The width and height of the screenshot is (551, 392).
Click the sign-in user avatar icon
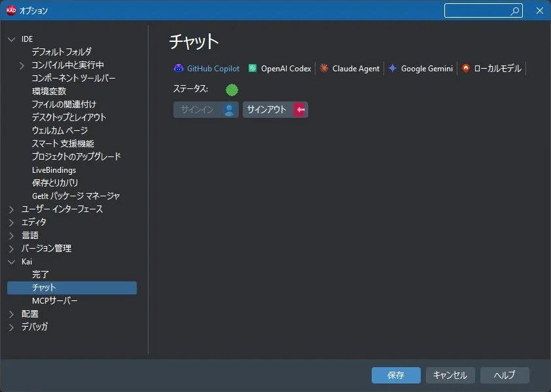pos(229,110)
